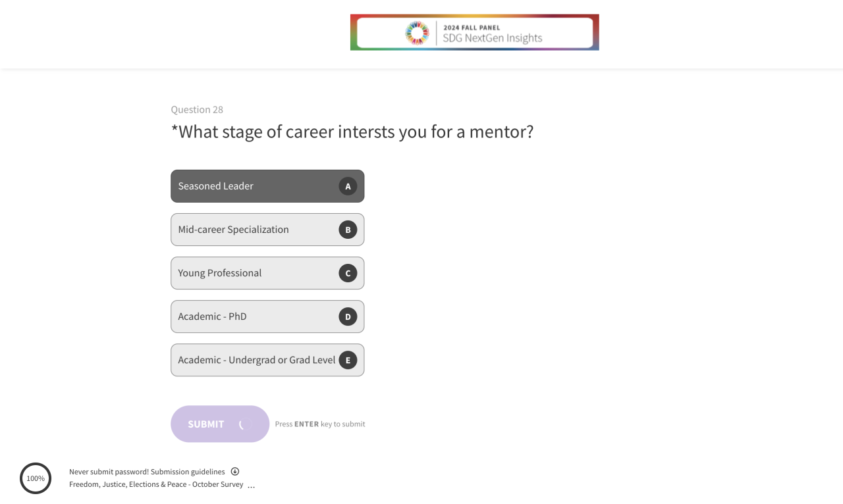Click the B key badge on Mid-career Specialization
843x504 pixels.
click(x=348, y=230)
